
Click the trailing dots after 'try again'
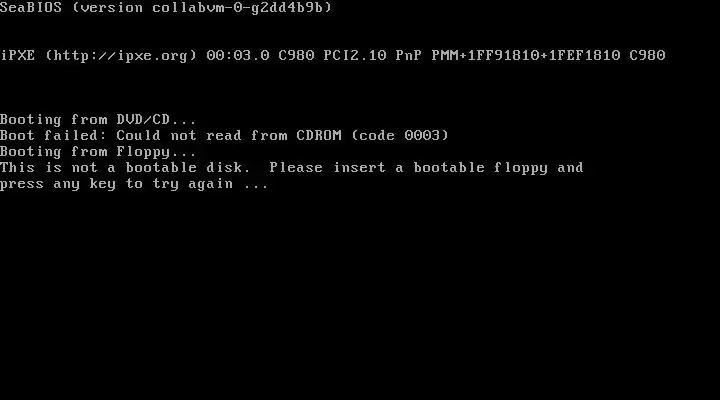click(x=256, y=186)
